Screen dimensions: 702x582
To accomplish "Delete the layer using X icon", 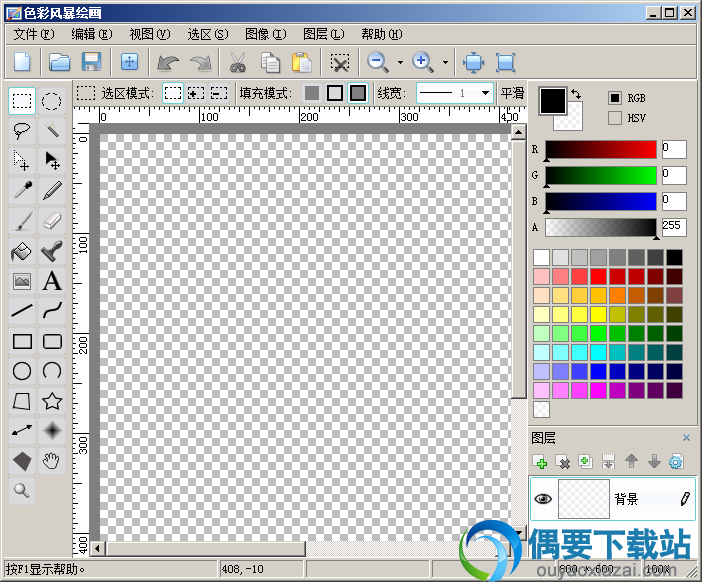I will pyautogui.click(x=563, y=462).
